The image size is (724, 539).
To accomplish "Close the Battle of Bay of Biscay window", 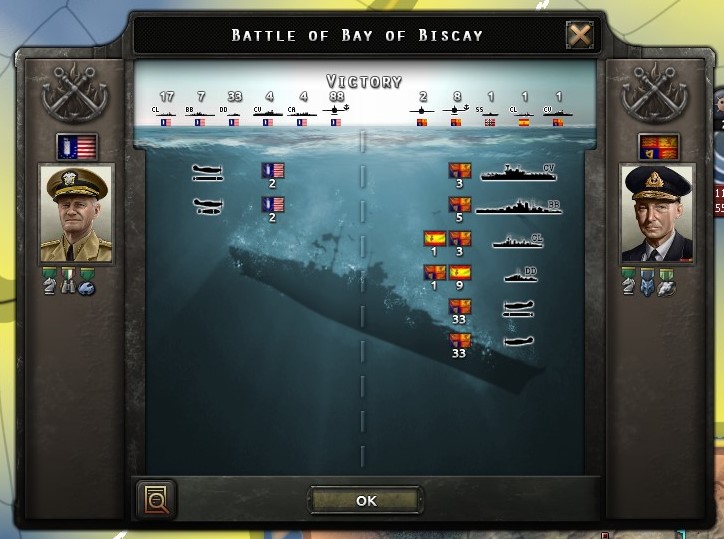I will (579, 35).
